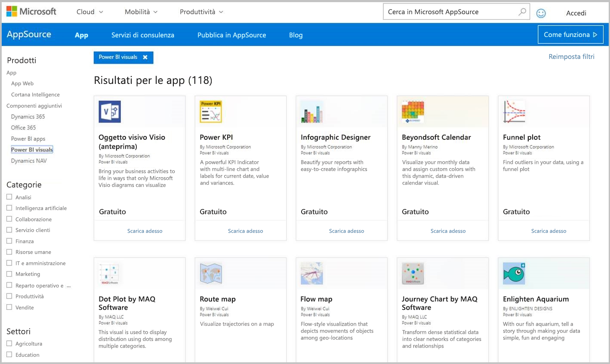
Task: Go to Pubblica in AppSource
Action: pyautogui.click(x=232, y=35)
